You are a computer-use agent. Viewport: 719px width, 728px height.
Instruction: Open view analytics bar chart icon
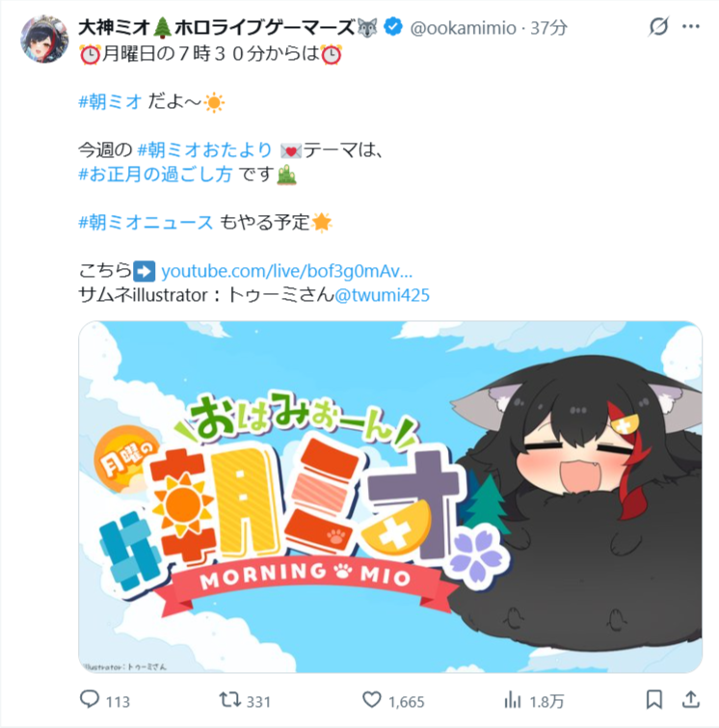(x=513, y=700)
